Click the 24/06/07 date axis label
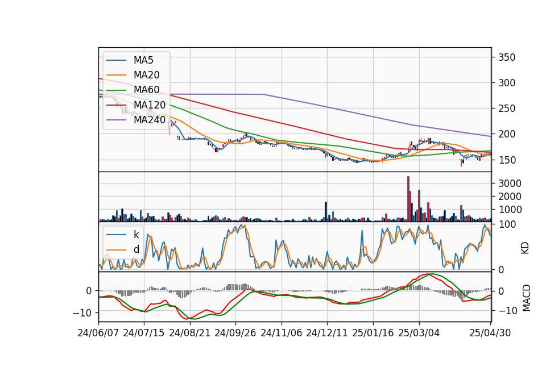Screen dimensions: 546x392 tap(98, 333)
